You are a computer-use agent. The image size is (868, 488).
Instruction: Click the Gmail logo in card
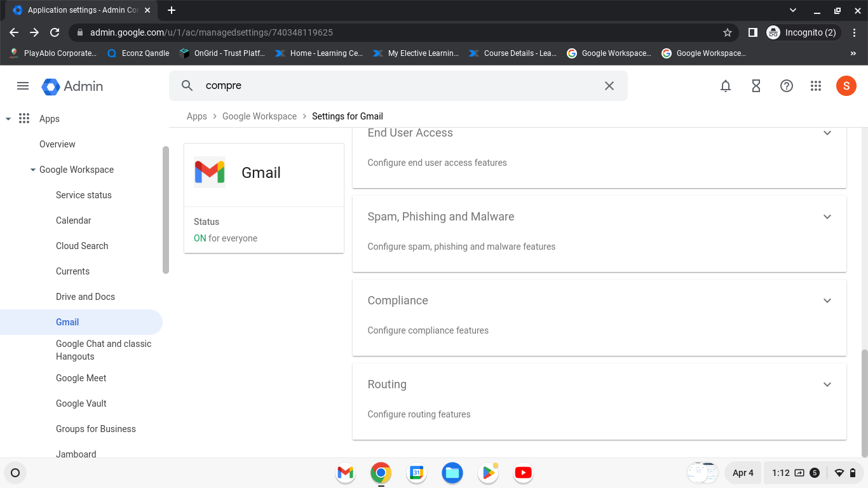pyautogui.click(x=210, y=172)
